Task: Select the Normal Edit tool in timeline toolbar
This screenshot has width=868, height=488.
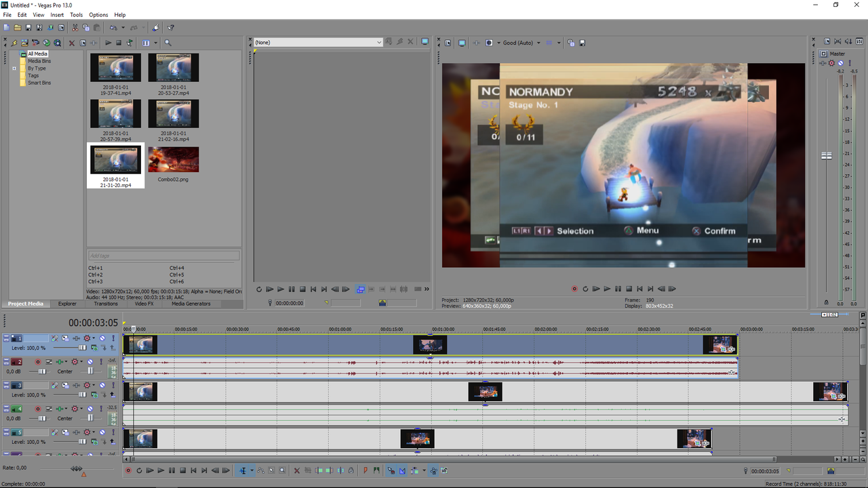Action: 243,470
